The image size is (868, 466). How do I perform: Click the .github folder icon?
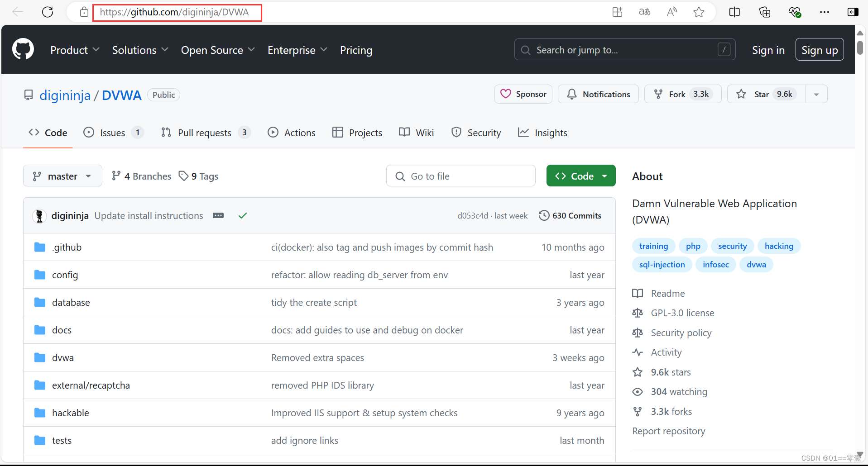coord(40,247)
